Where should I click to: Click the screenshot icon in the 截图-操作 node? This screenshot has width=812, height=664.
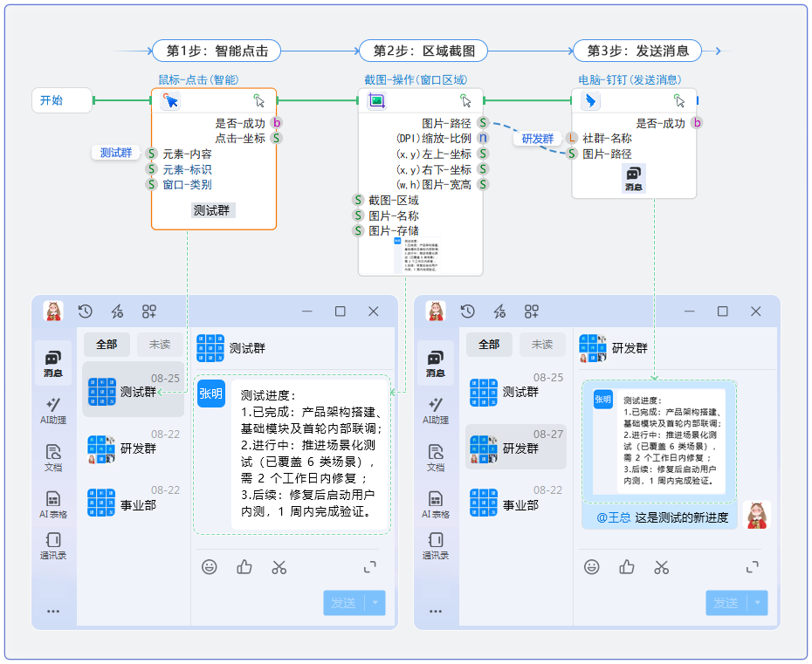[x=376, y=100]
